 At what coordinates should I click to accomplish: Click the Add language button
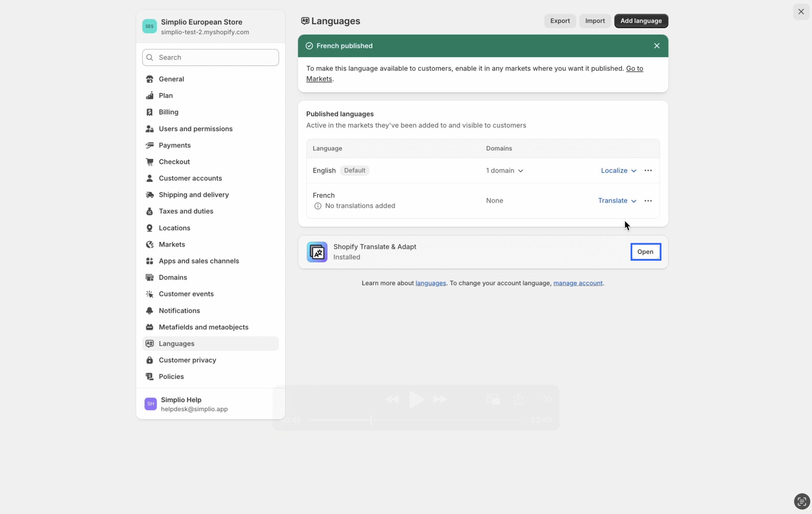pyautogui.click(x=641, y=21)
